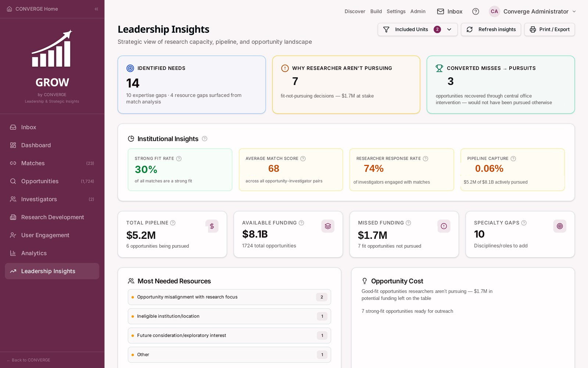Click the info icon beside Institutional Insights
The height and width of the screenshot is (368, 588).
[x=205, y=139]
